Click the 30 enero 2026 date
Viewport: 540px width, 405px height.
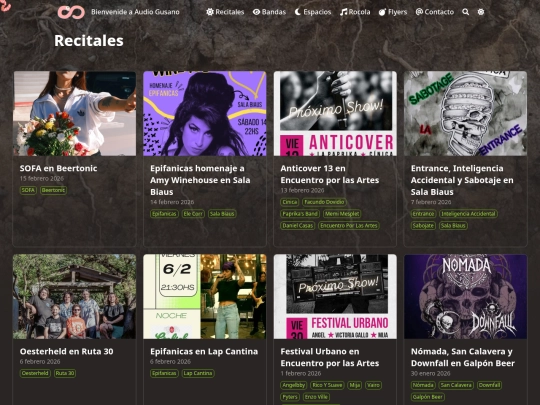click(430, 373)
